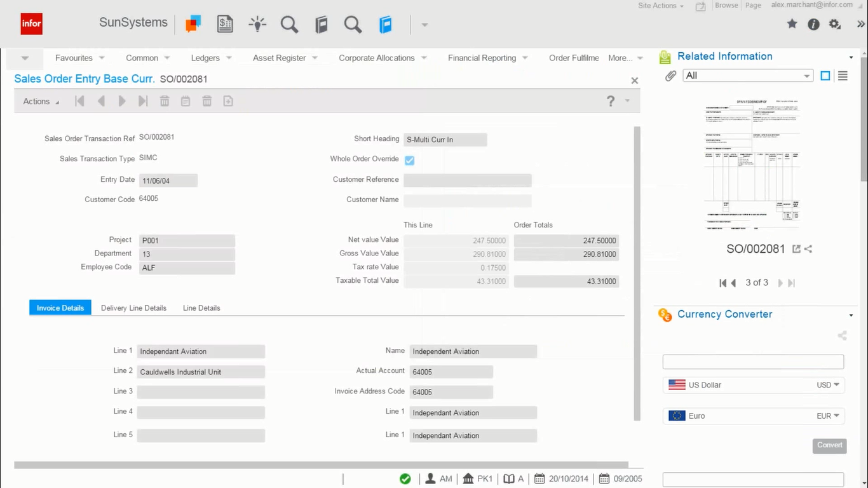Open the All filter dropdown
The height and width of the screenshot is (488, 868).
[x=747, y=75]
